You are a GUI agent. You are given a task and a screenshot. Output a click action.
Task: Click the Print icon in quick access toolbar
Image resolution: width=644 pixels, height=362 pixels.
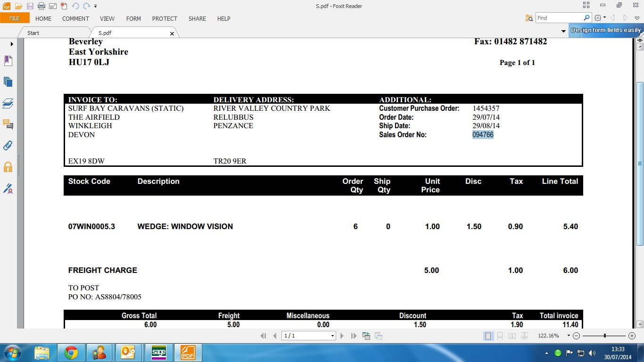(x=41, y=6)
